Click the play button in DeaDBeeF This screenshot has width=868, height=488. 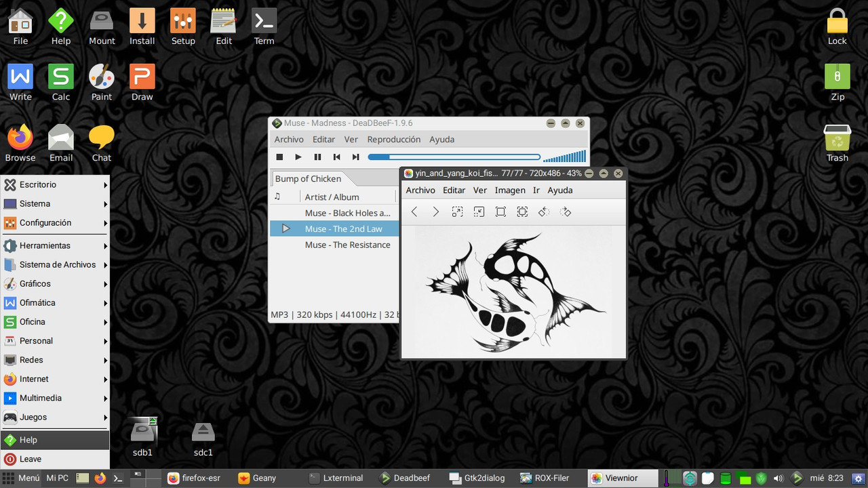(x=298, y=157)
